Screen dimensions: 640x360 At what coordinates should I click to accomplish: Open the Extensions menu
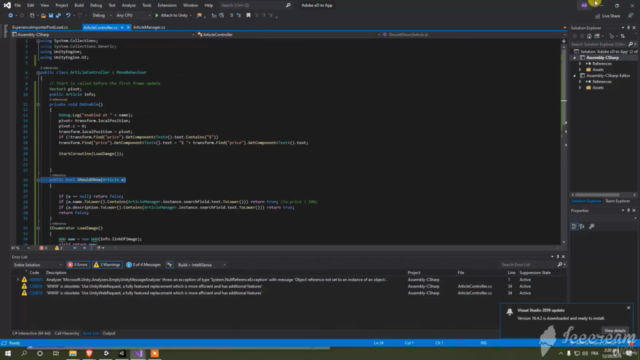167,5
